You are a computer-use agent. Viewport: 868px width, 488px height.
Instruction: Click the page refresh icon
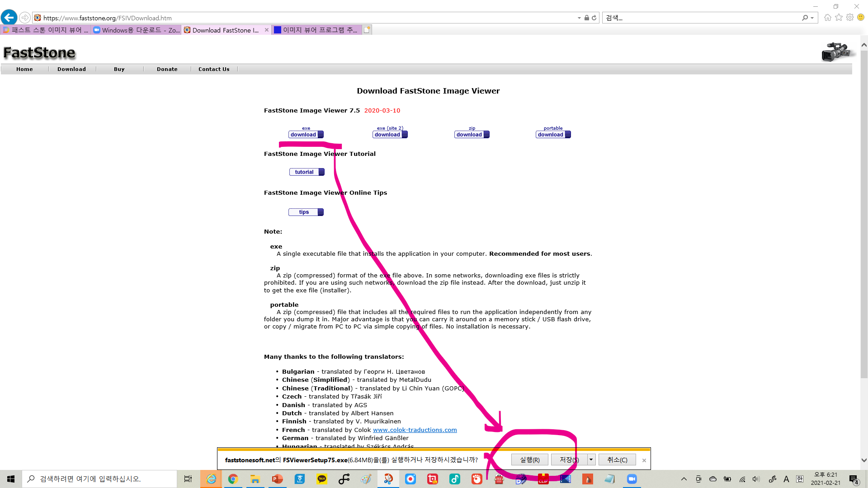click(594, 18)
